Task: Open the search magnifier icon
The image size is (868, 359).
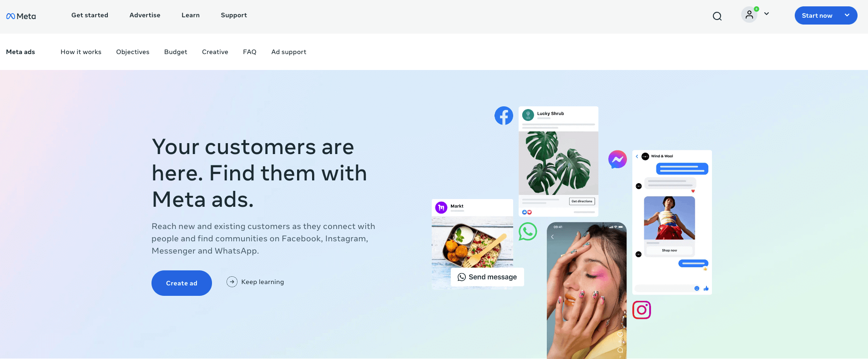Action: [x=717, y=16]
